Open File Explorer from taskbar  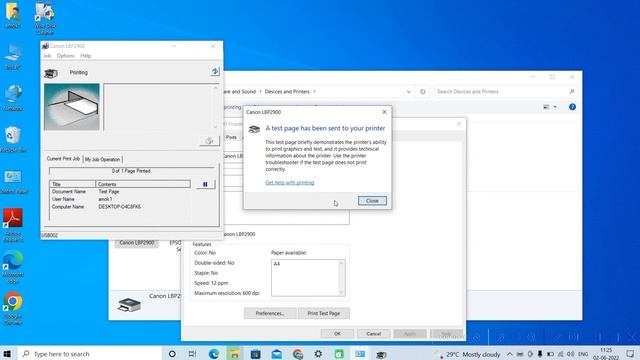[x=235, y=354]
